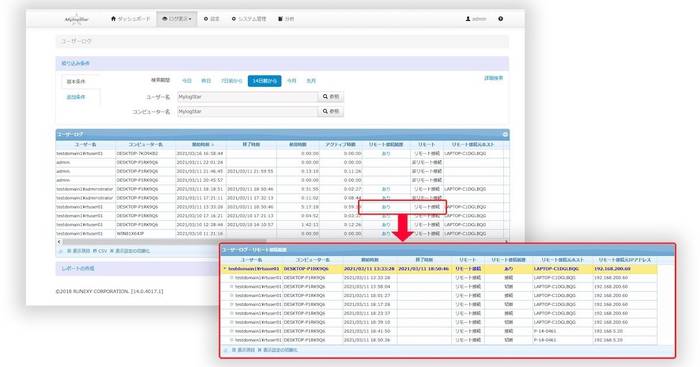Screen dimensions: 700x367
Task: Sort by 開始時刻 in リモート接続履歴 popup
Action: click(370, 260)
